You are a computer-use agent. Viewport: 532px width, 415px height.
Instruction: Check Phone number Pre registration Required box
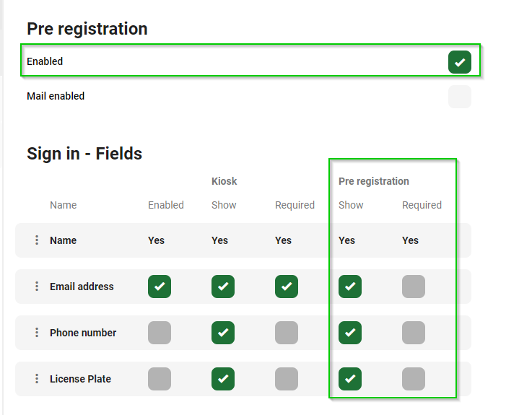(x=414, y=333)
